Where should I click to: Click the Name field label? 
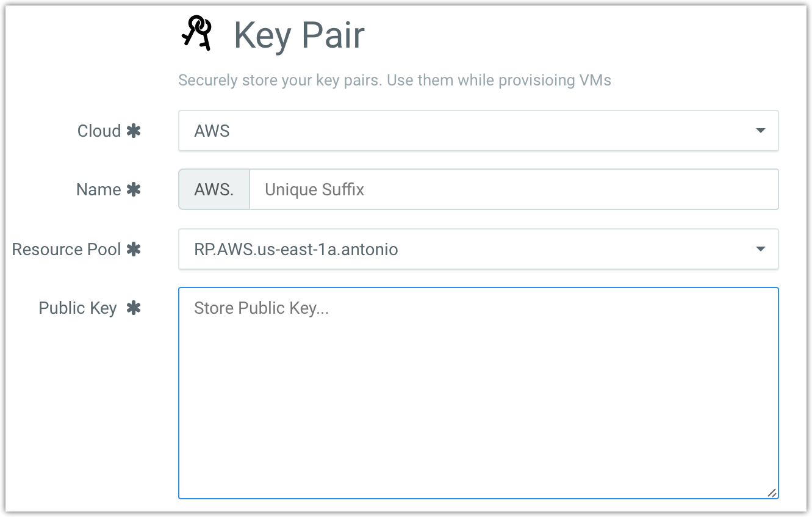(x=98, y=189)
